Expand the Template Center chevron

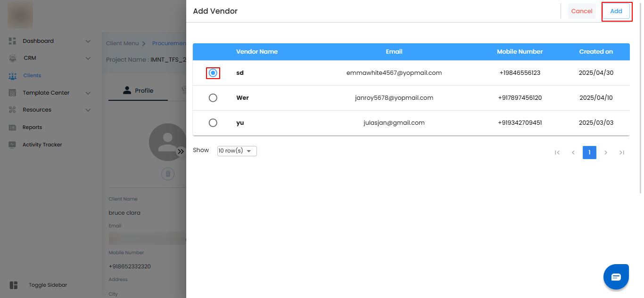click(x=88, y=93)
